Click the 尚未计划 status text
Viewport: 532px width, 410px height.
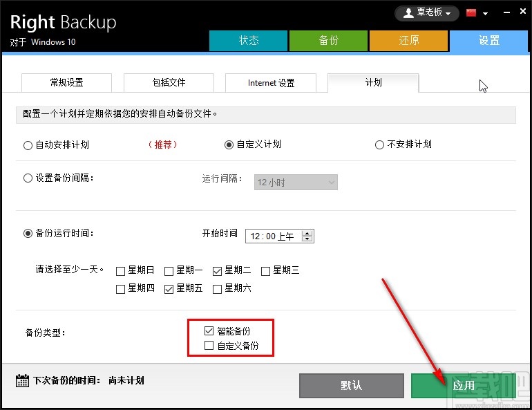click(x=126, y=380)
